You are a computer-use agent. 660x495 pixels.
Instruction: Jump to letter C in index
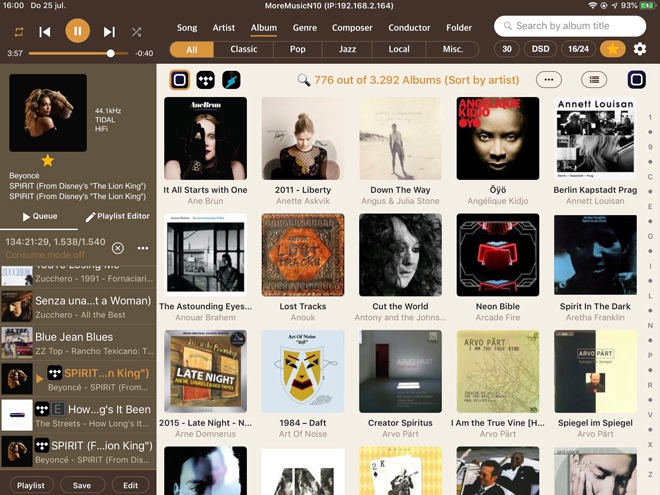650,177
